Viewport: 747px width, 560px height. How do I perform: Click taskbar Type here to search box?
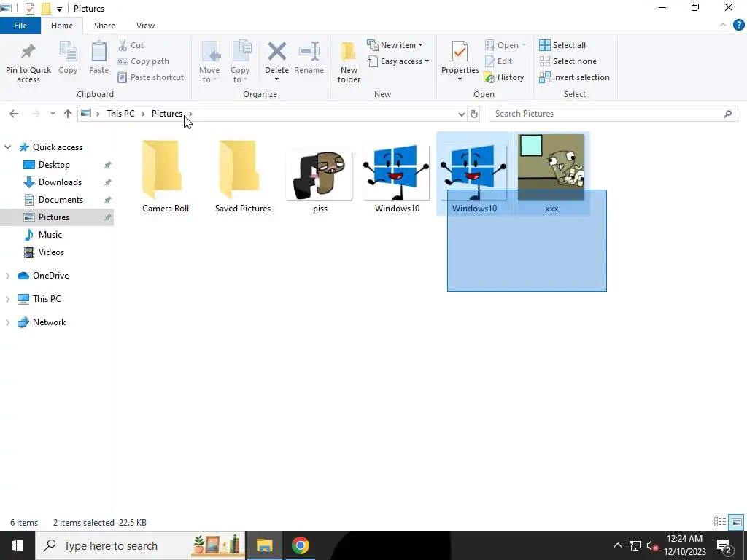pos(141,545)
